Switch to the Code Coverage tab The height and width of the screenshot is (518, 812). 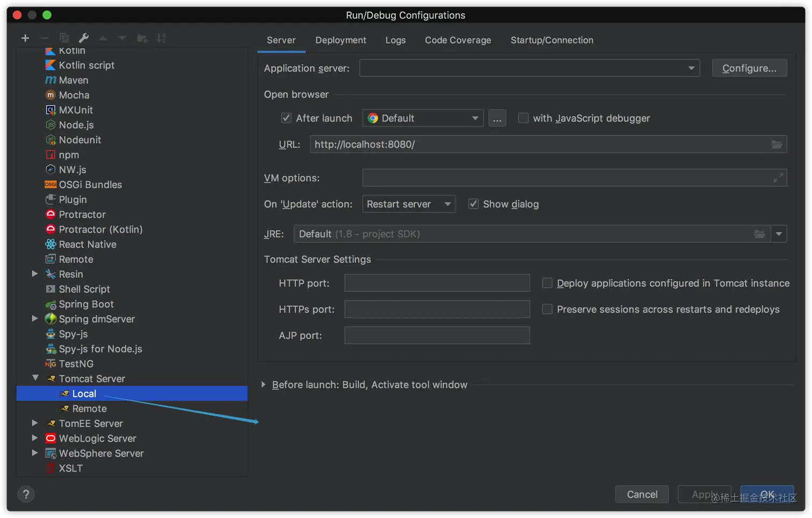[458, 40]
